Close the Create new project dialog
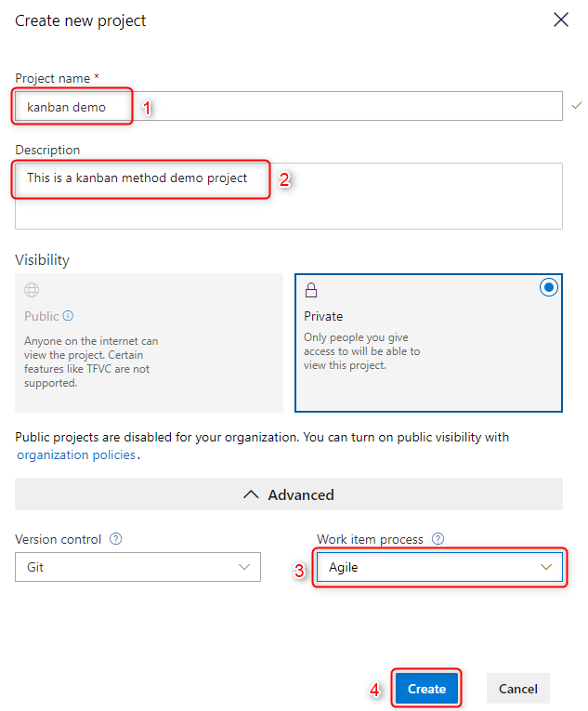The width and height of the screenshot is (588, 711). point(561,20)
